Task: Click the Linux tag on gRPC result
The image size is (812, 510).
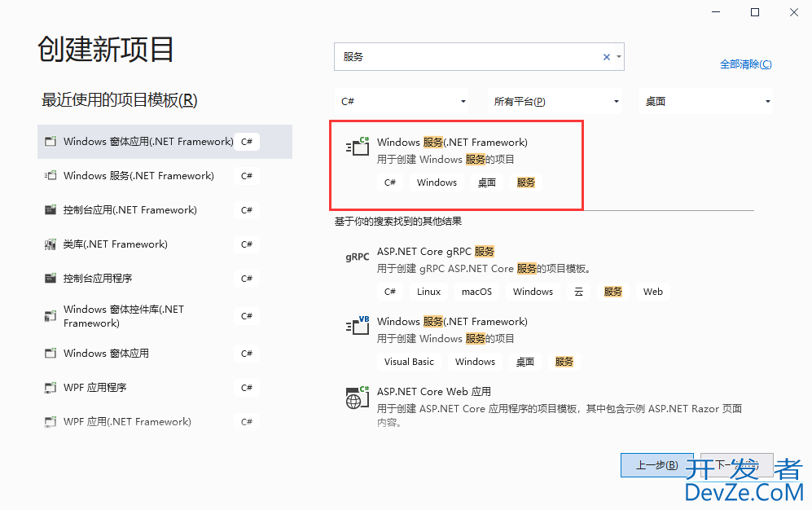Action: 428,292
